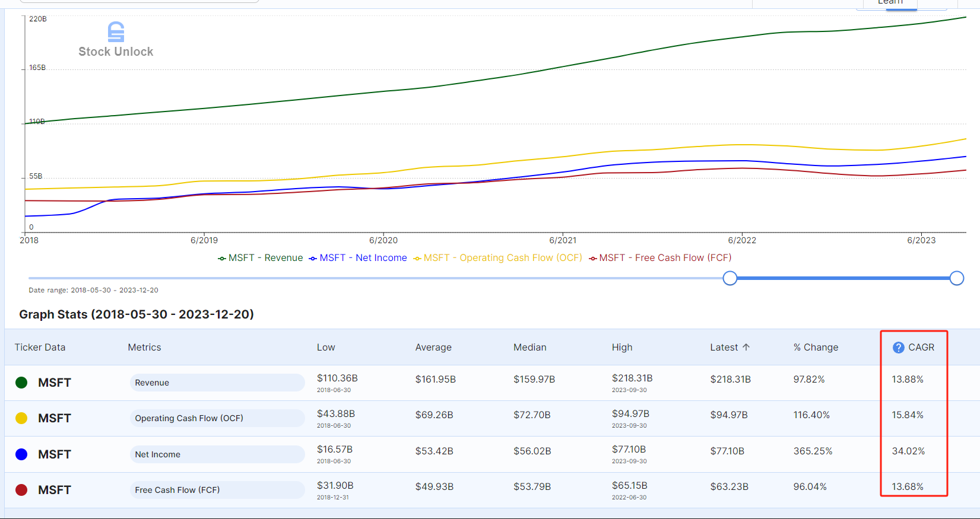The width and height of the screenshot is (980, 519).
Task: Click the Graph Stats heading
Action: (137, 314)
